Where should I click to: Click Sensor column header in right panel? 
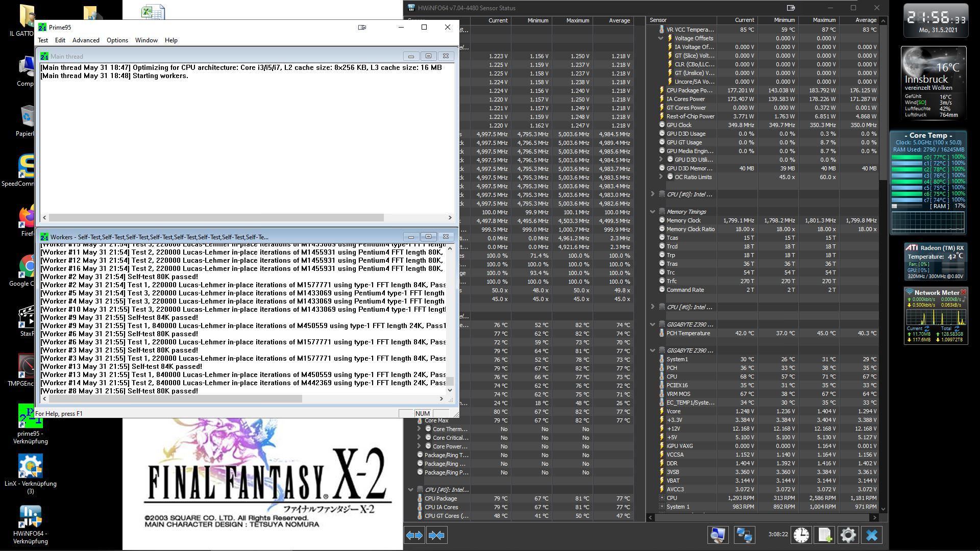(x=681, y=20)
